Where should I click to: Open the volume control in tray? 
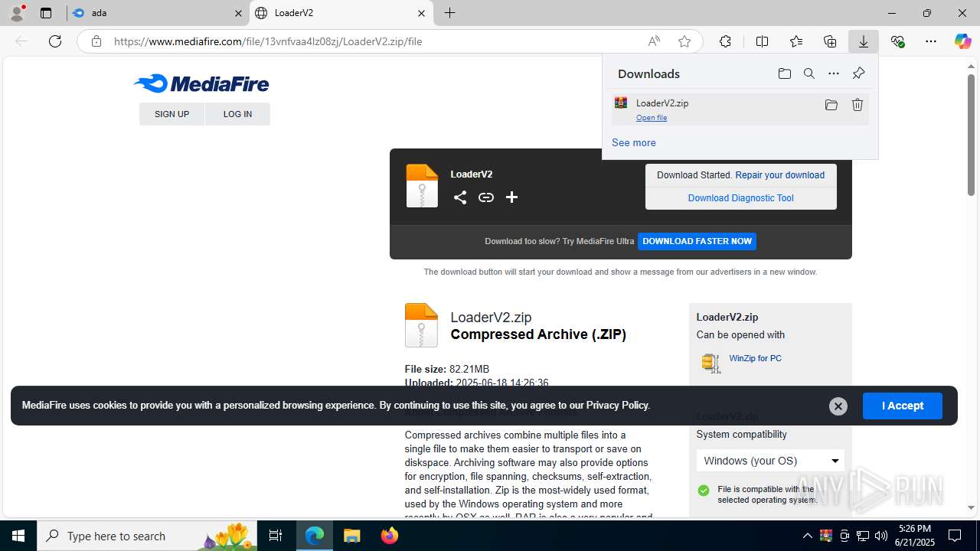[881, 536]
